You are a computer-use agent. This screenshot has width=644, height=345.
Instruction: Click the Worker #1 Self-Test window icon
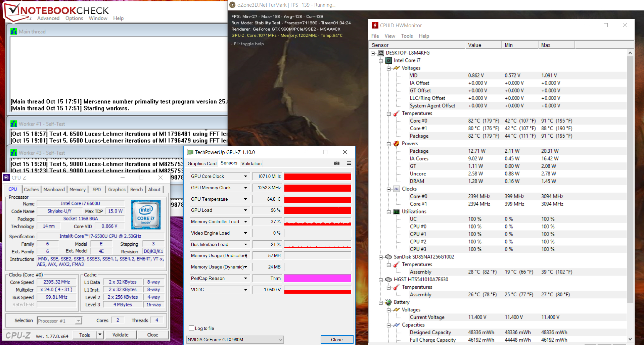coord(13,124)
